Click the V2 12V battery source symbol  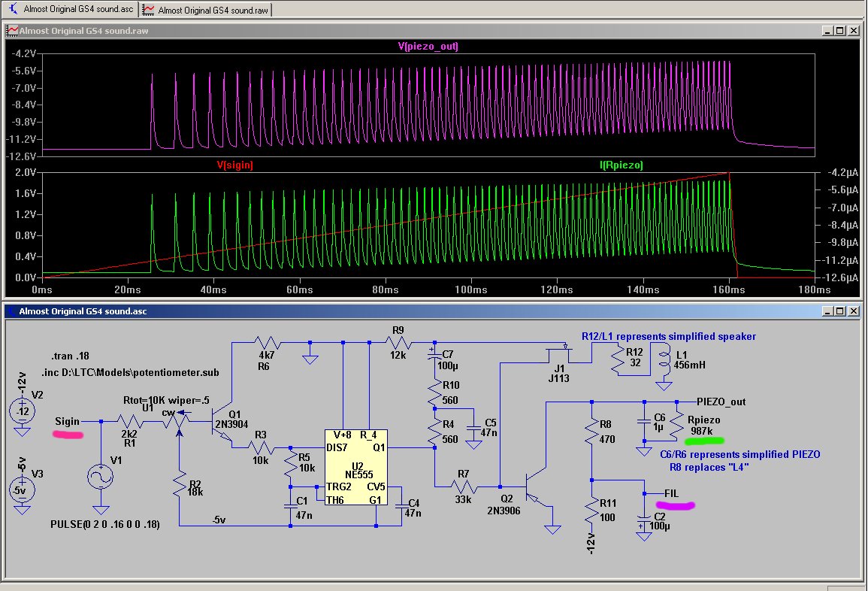click(22, 412)
